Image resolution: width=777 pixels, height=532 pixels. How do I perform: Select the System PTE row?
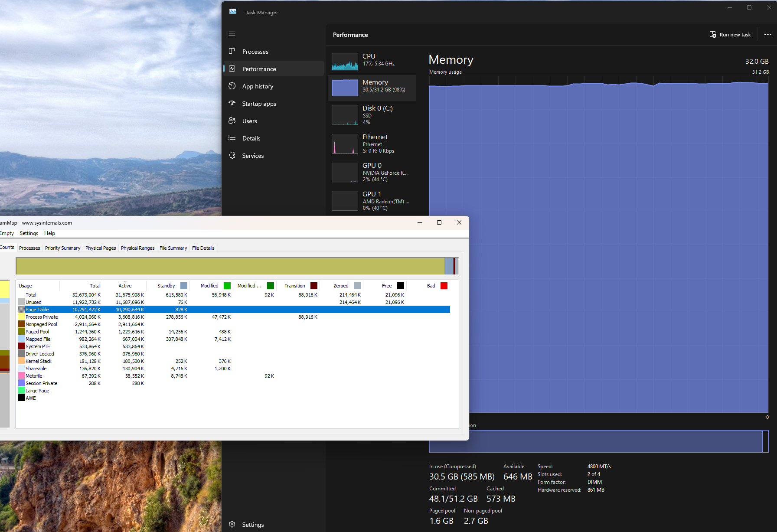[x=234, y=346]
